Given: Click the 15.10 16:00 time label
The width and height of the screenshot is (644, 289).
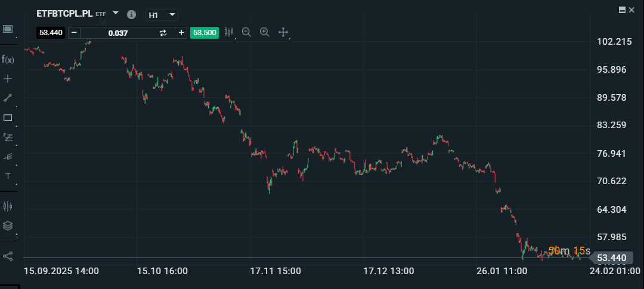Looking at the screenshot, I should click(162, 271).
